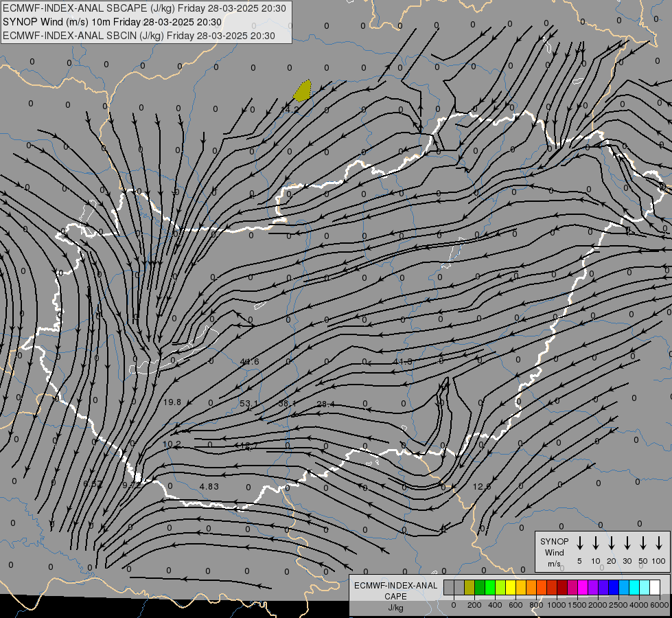Screen dimensions: 672x618
Task: Pick the bright cyan CAPE scale swatch
Action: tap(634, 587)
